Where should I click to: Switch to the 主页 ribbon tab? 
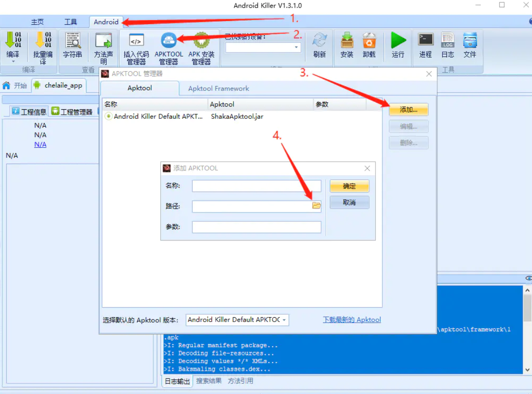click(38, 21)
